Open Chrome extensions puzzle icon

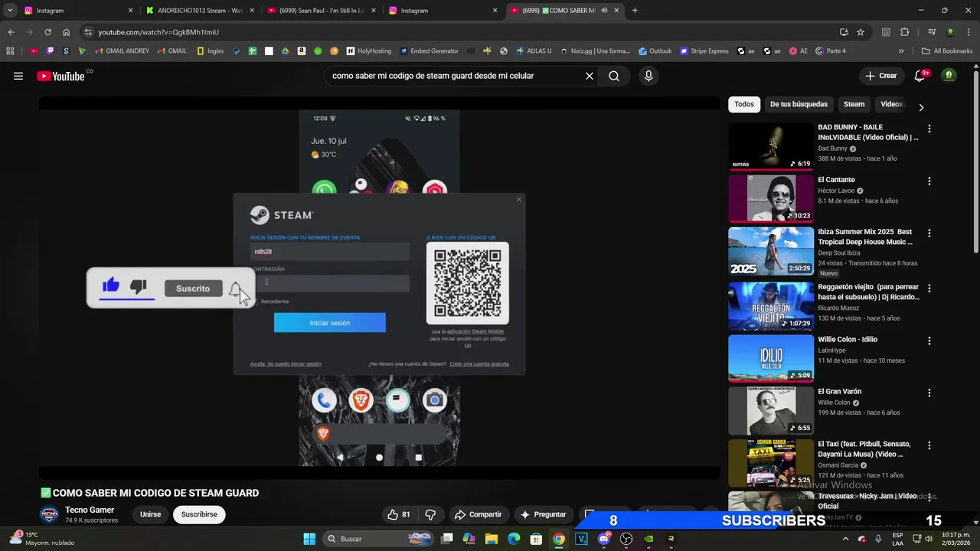coord(904,32)
